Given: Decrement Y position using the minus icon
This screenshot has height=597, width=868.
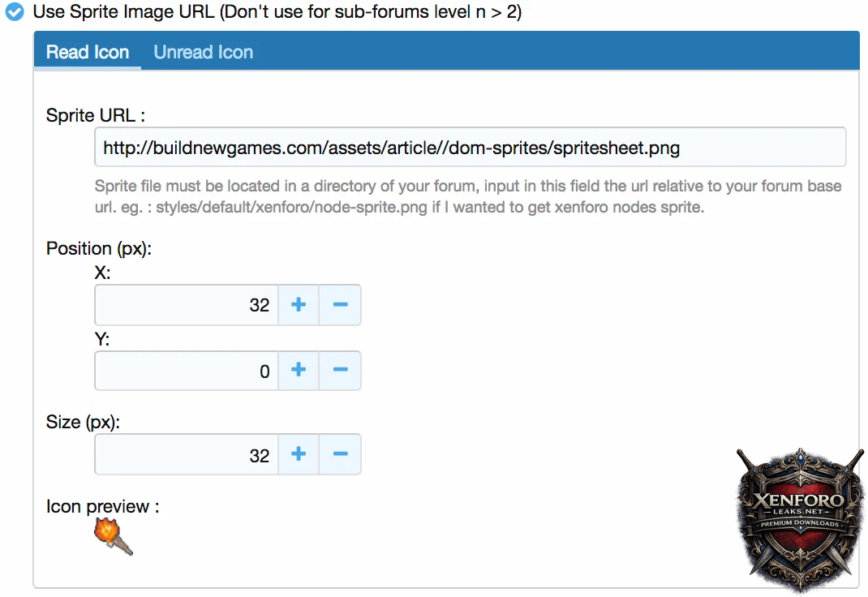Looking at the screenshot, I should pos(340,372).
